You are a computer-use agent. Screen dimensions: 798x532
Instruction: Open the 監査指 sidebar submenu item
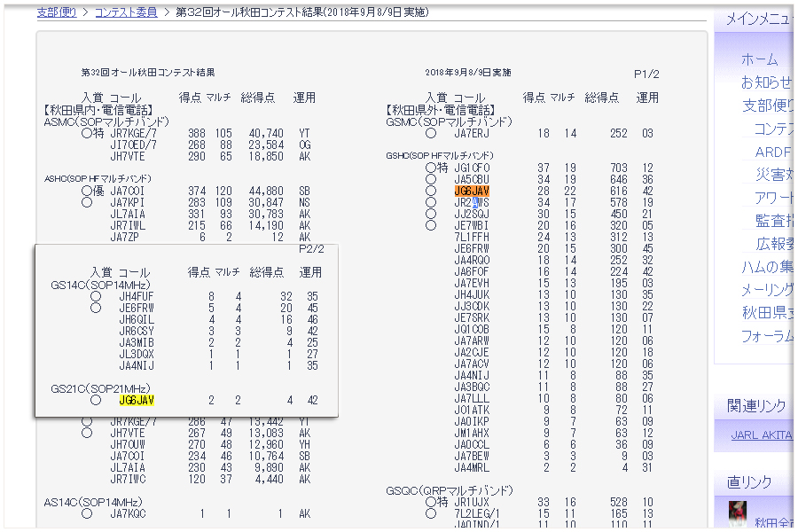pyautogui.click(x=773, y=221)
